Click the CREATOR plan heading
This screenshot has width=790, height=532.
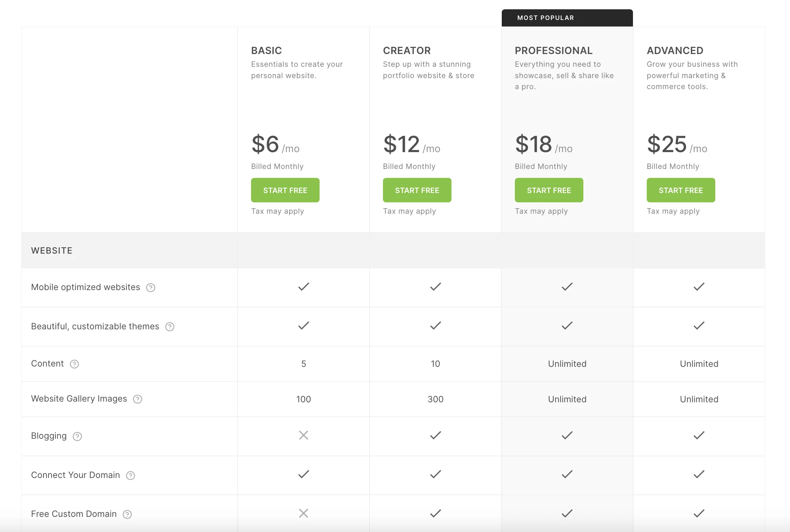407,51
